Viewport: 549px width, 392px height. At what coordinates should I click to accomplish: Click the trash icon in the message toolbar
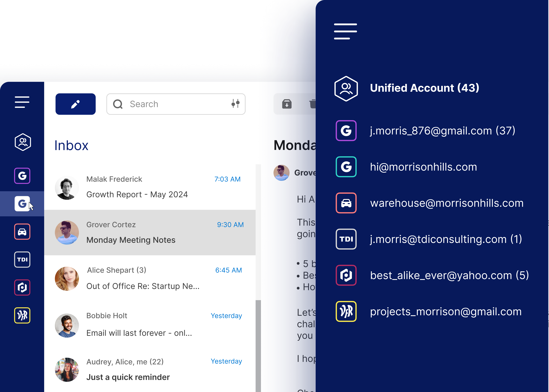(x=313, y=104)
